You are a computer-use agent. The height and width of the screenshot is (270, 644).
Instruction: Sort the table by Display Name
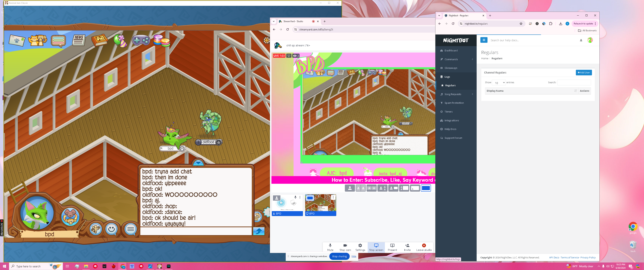point(531,91)
